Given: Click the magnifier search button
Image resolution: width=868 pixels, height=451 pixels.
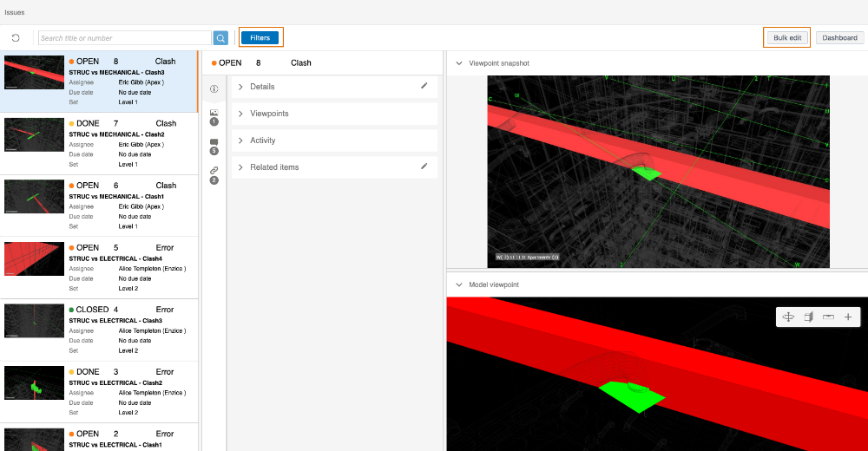Looking at the screenshot, I should click(221, 38).
